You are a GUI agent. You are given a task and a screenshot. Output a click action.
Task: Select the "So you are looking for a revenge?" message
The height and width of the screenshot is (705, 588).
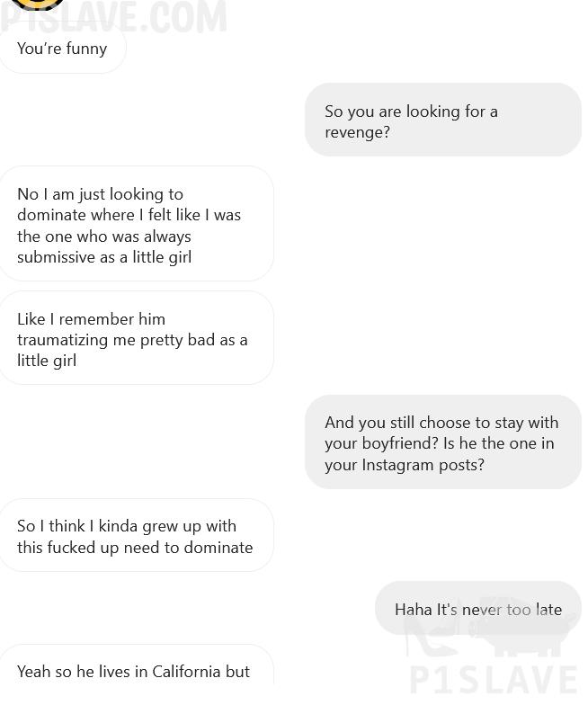pos(443,120)
